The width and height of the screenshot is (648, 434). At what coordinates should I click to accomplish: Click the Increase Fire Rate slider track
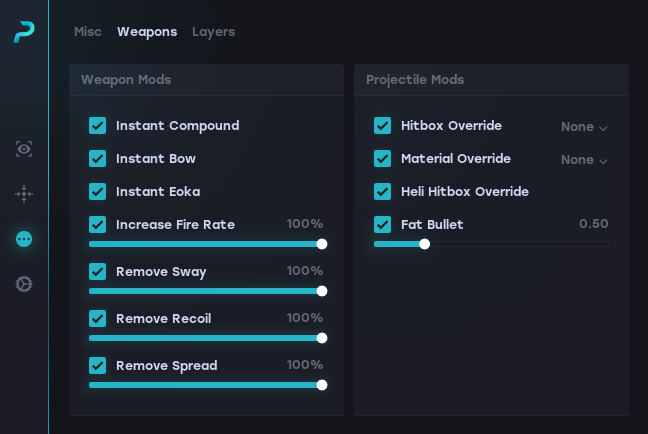click(x=205, y=244)
